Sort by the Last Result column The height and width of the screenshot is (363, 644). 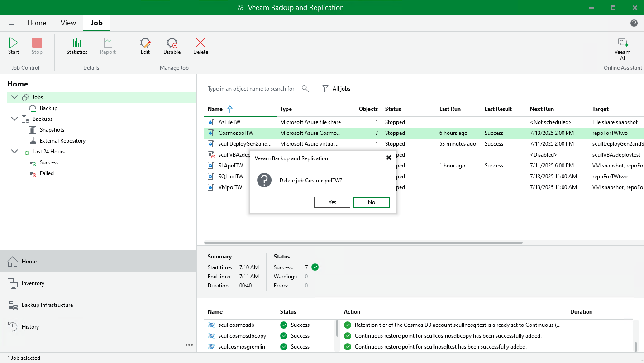click(498, 109)
